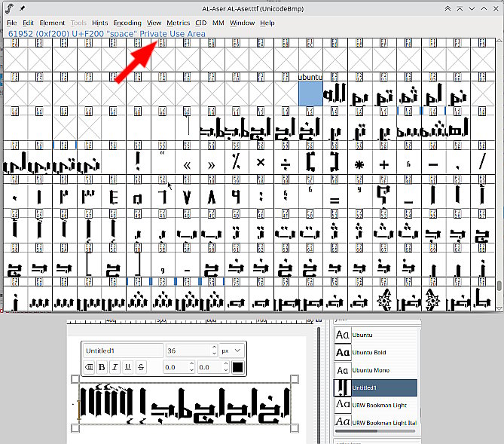Toggle underline formatting button
The height and width of the screenshot is (444, 504).
click(127, 367)
